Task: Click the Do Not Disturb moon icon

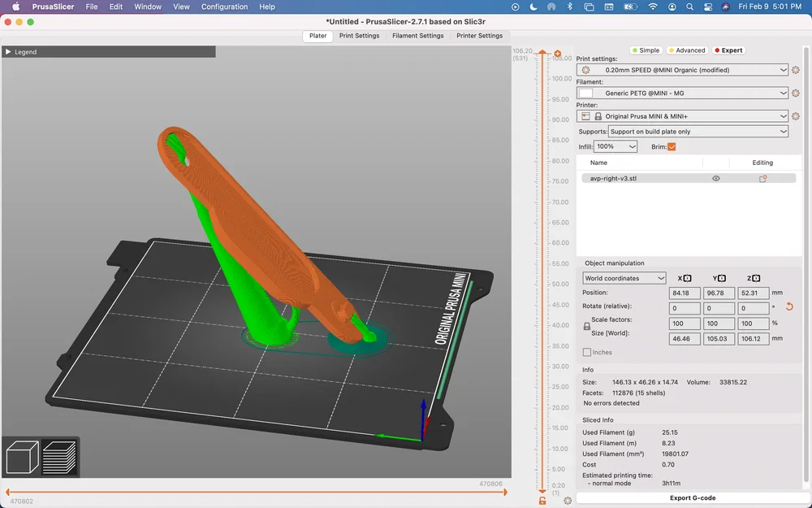Action: [533, 7]
